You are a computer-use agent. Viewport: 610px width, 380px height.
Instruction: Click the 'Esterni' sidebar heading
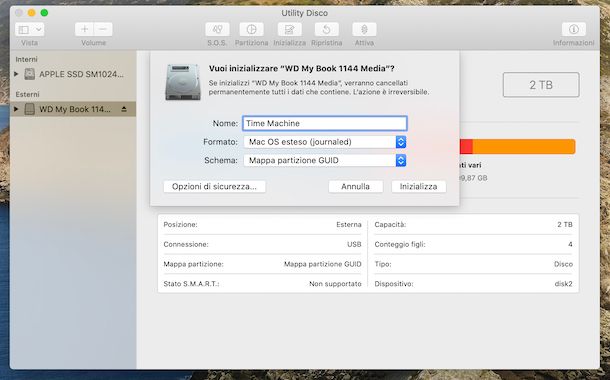(x=27, y=94)
